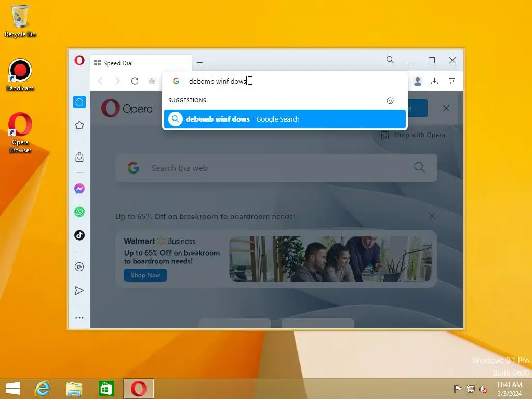Click the muted volume tray icon

tap(483, 389)
